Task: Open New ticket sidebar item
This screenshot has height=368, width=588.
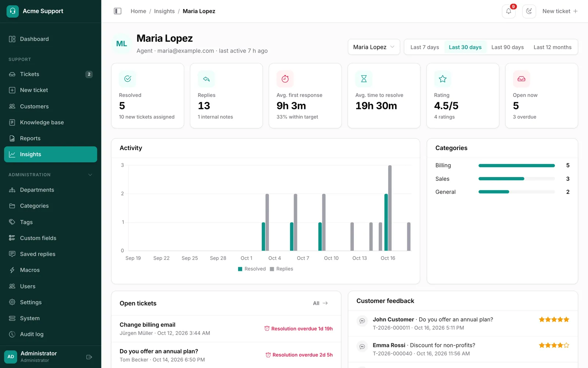Action: pyautogui.click(x=51, y=90)
